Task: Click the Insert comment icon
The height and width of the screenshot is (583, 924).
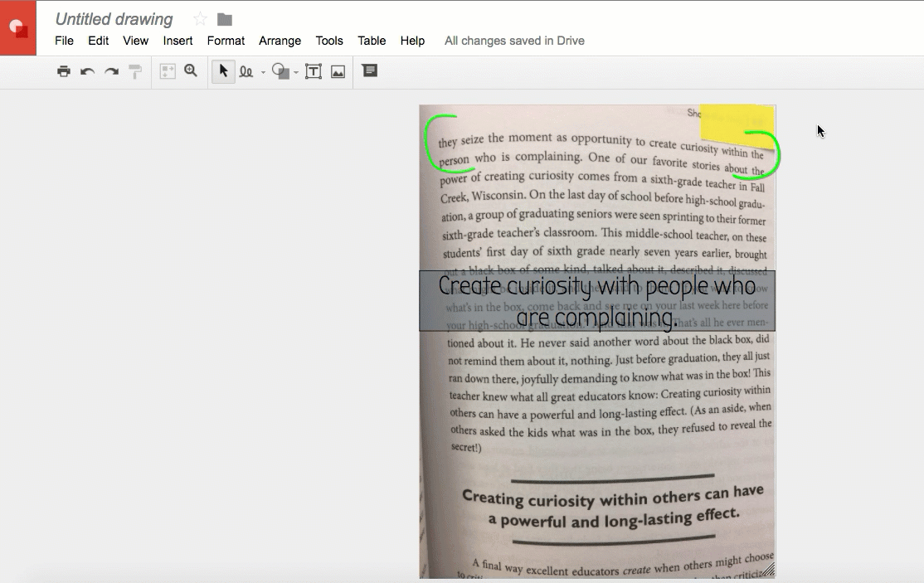Action: (370, 70)
